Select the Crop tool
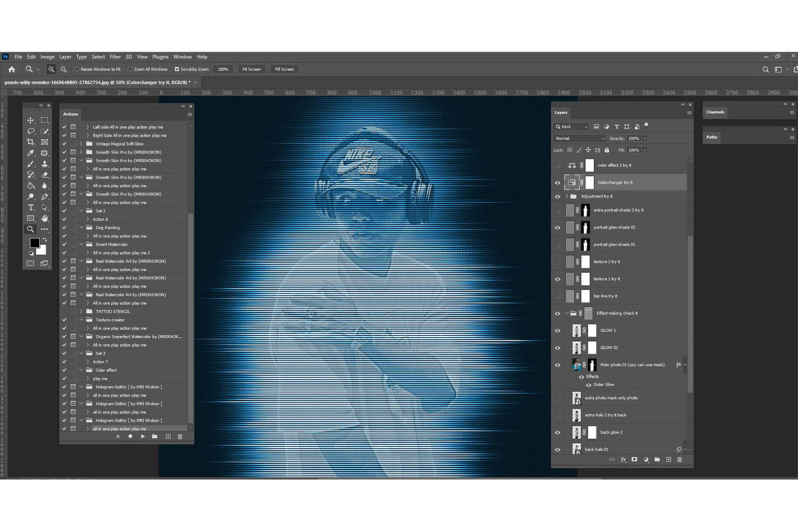This screenshot has height=532, width=798. pos(31,142)
